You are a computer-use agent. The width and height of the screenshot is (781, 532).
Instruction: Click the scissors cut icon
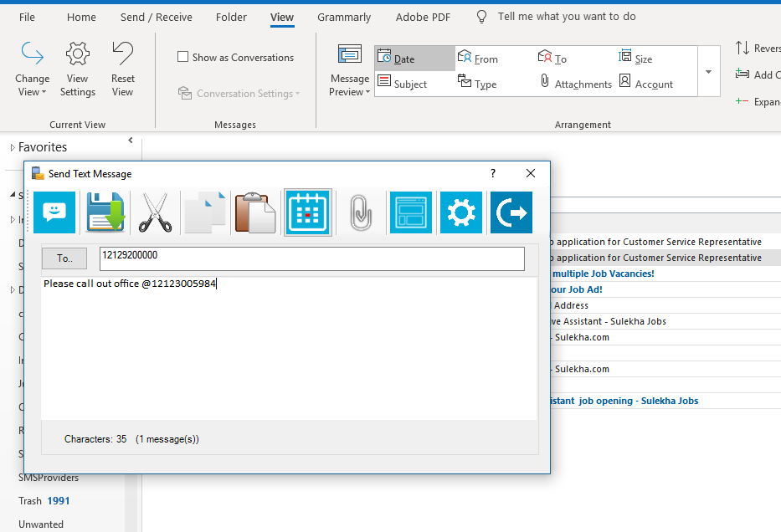point(156,212)
